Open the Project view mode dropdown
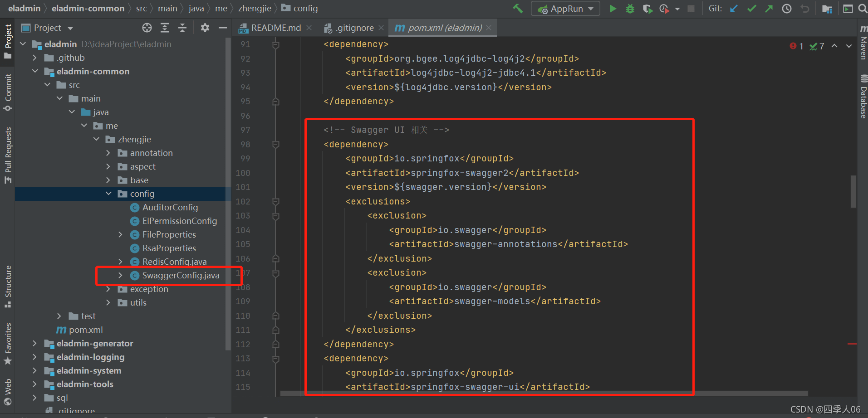The width and height of the screenshot is (868, 418). (x=70, y=28)
